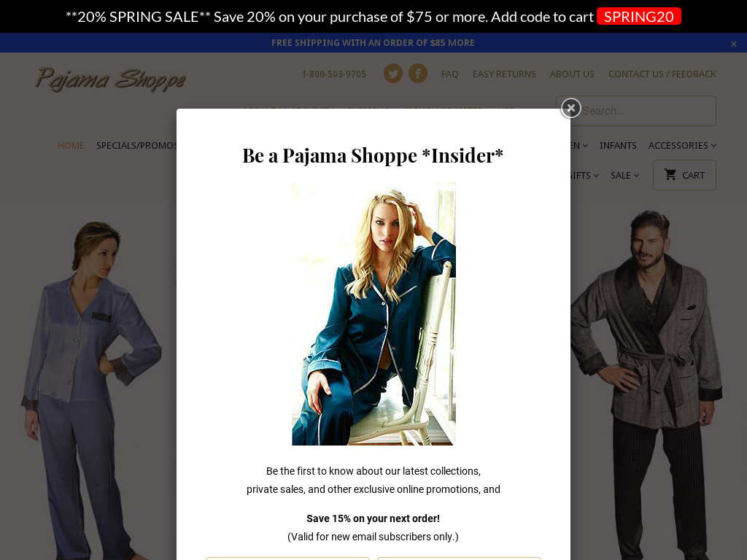Click the blonde model image in popup
The width and height of the screenshot is (747, 560).
point(373,314)
